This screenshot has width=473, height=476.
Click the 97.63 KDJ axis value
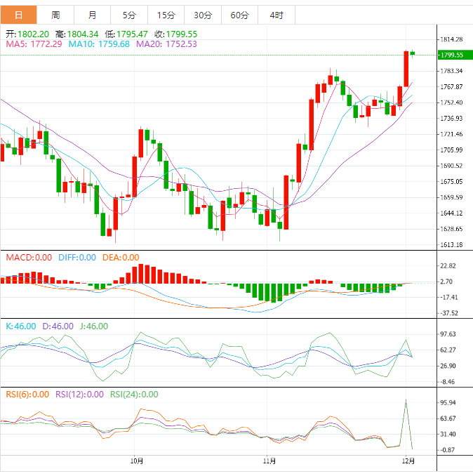(x=448, y=334)
